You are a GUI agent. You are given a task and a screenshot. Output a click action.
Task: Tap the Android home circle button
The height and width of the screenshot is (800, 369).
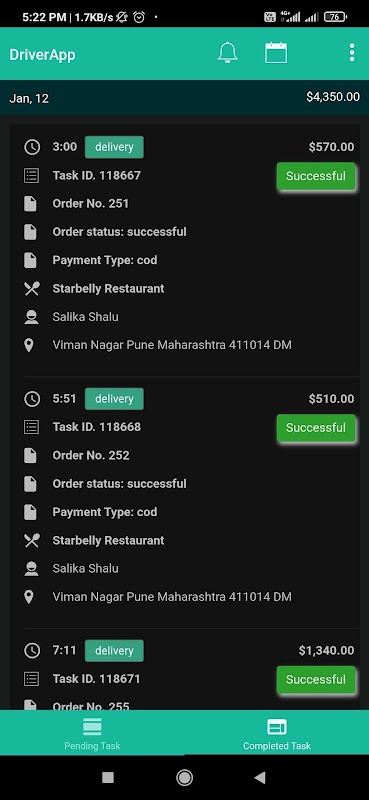[x=184, y=778]
